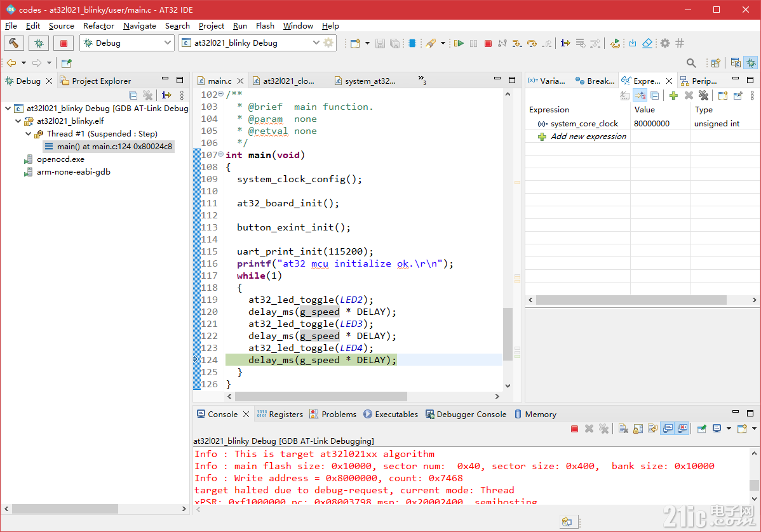Switch to Debugger Console tab
Screen dimensions: 761x532
[466, 414]
